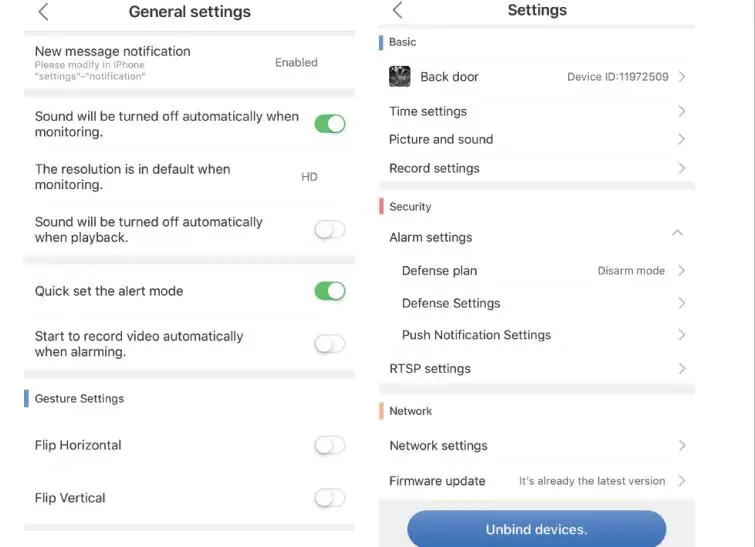Go back from the Settings screen
This screenshot has width=755, height=547.
click(x=397, y=10)
